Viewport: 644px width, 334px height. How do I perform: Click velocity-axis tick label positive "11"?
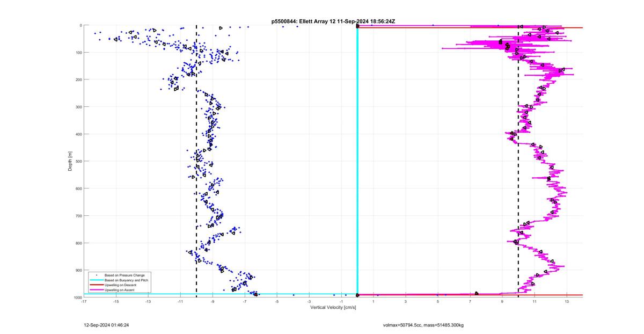535,301
